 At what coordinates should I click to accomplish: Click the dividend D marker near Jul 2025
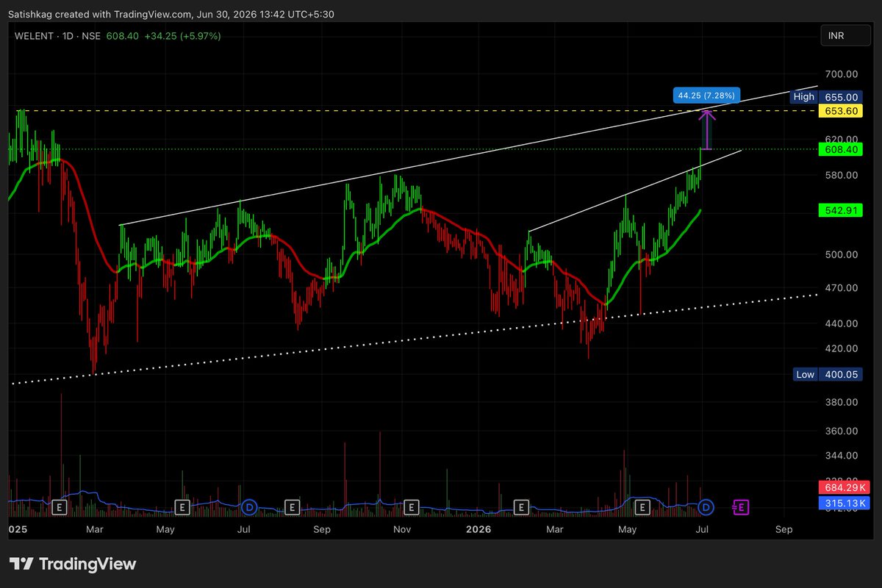[x=249, y=507]
